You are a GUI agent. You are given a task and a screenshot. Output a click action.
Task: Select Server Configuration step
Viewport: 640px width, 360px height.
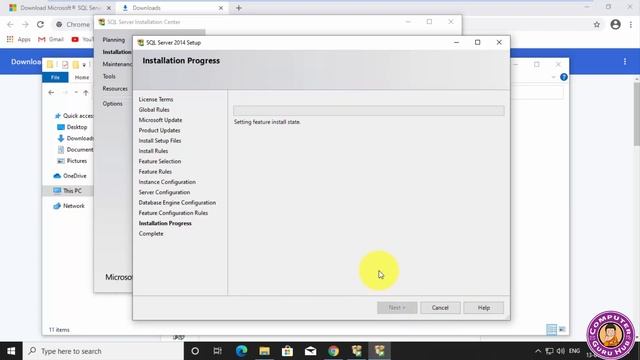164,192
